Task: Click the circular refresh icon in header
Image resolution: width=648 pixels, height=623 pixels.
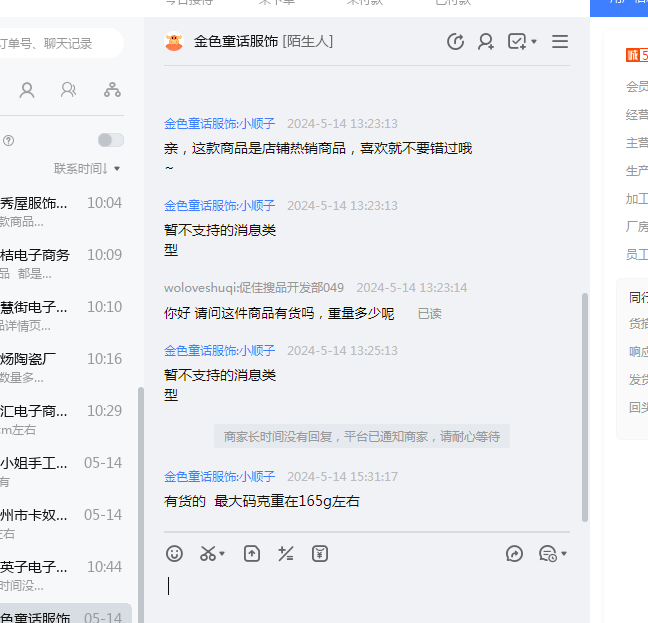Action: (x=455, y=42)
